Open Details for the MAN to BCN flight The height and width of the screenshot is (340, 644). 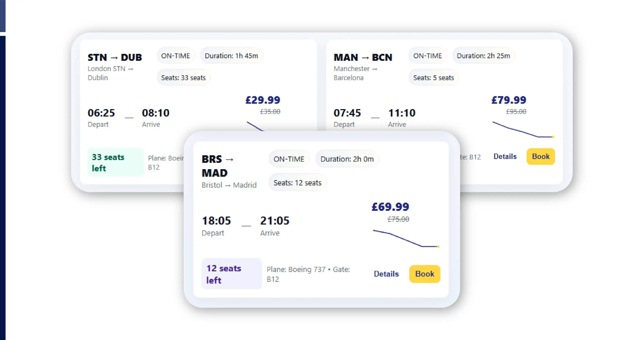point(505,156)
